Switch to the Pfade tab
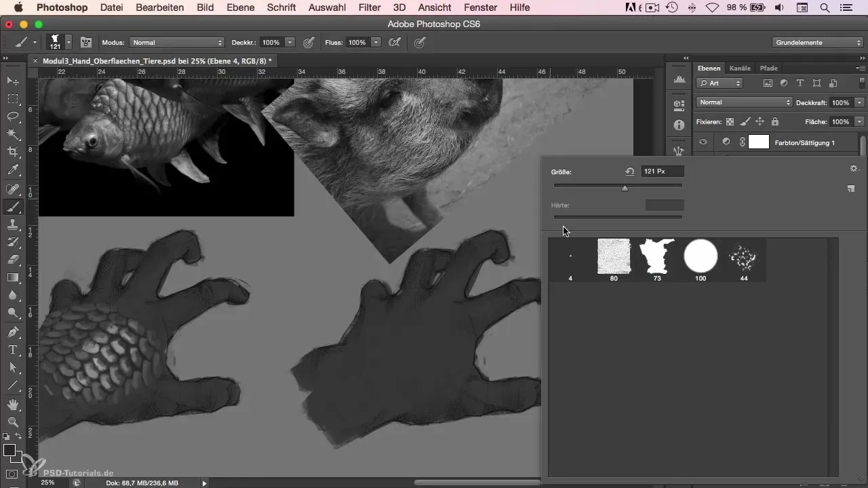868x488 pixels. click(x=768, y=68)
